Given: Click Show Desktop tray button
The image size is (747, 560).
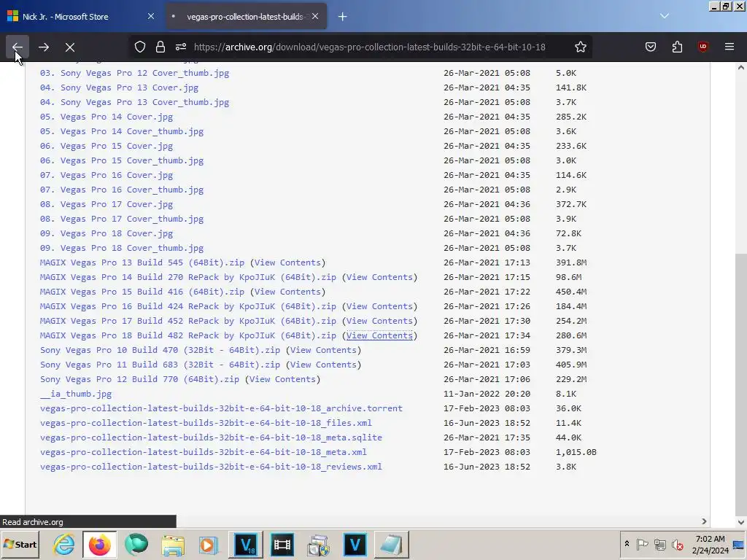Looking at the screenshot, I should [x=740, y=545].
